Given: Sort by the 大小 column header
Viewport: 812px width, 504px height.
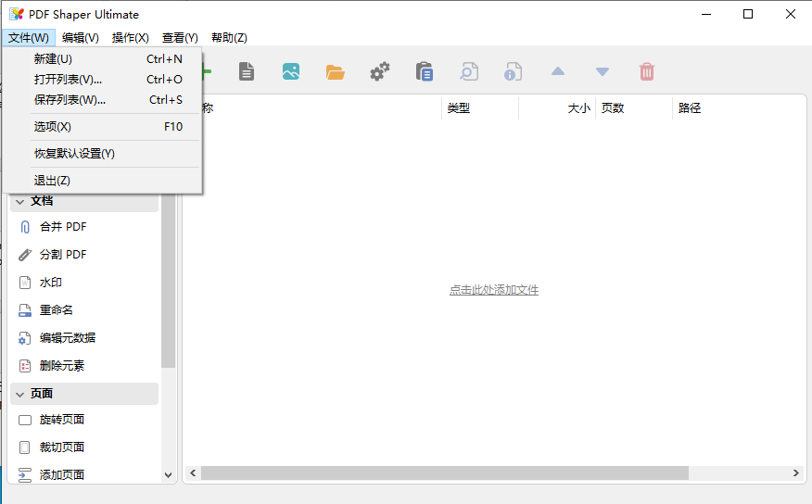Looking at the screenshot, I should click(x=557, y=108).
